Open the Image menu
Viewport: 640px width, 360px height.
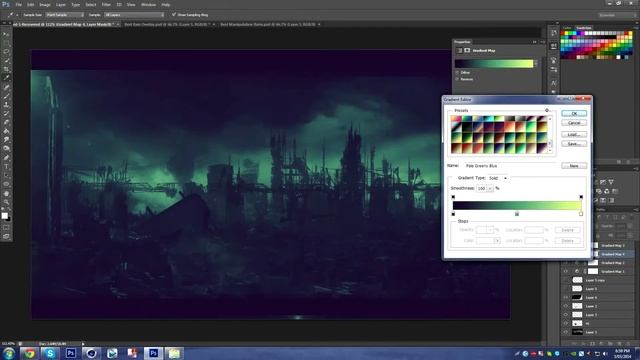pos(45,4)
